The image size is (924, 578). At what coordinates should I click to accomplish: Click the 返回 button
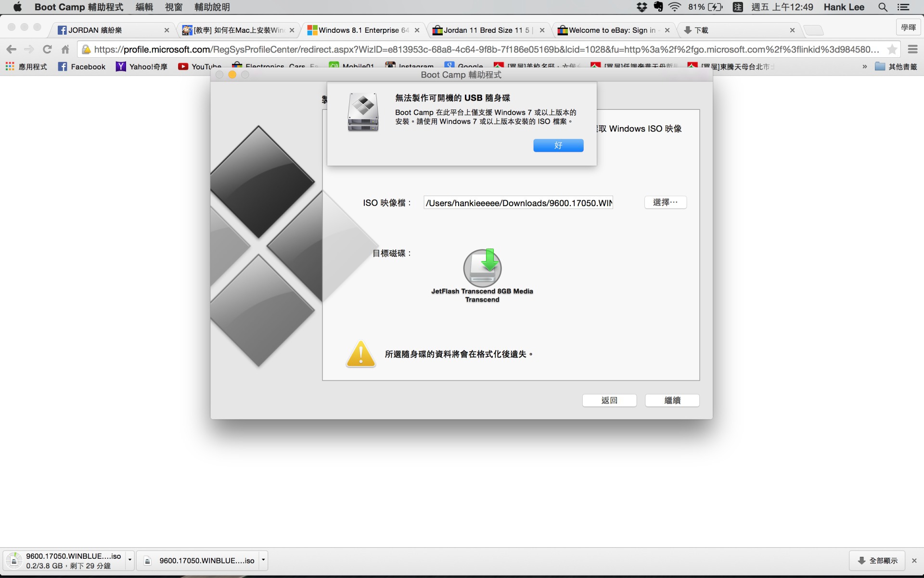tap(609, 400)
